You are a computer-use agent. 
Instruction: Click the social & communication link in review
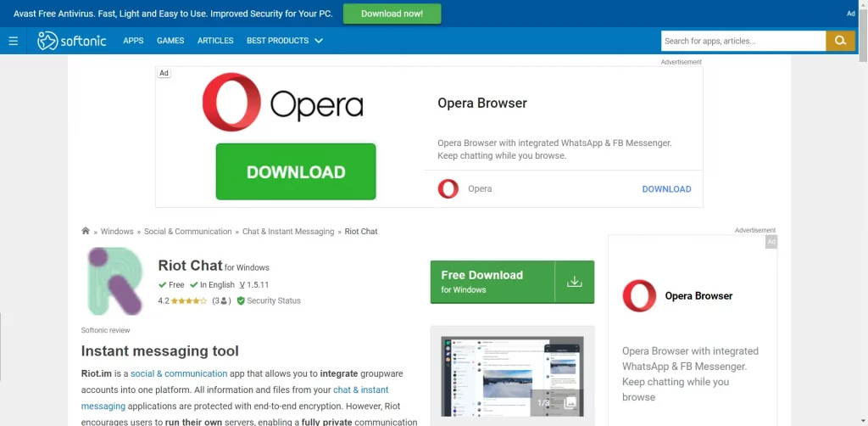(x=179, y=373)
